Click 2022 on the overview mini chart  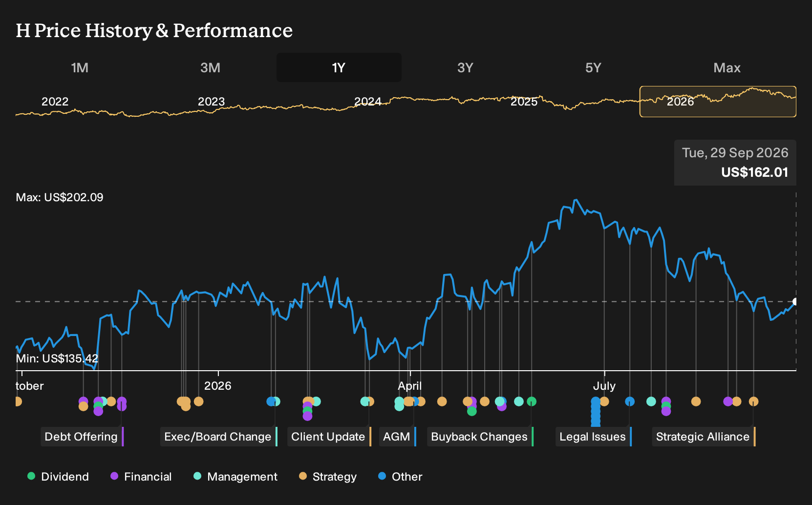click(x=55, y=102)
